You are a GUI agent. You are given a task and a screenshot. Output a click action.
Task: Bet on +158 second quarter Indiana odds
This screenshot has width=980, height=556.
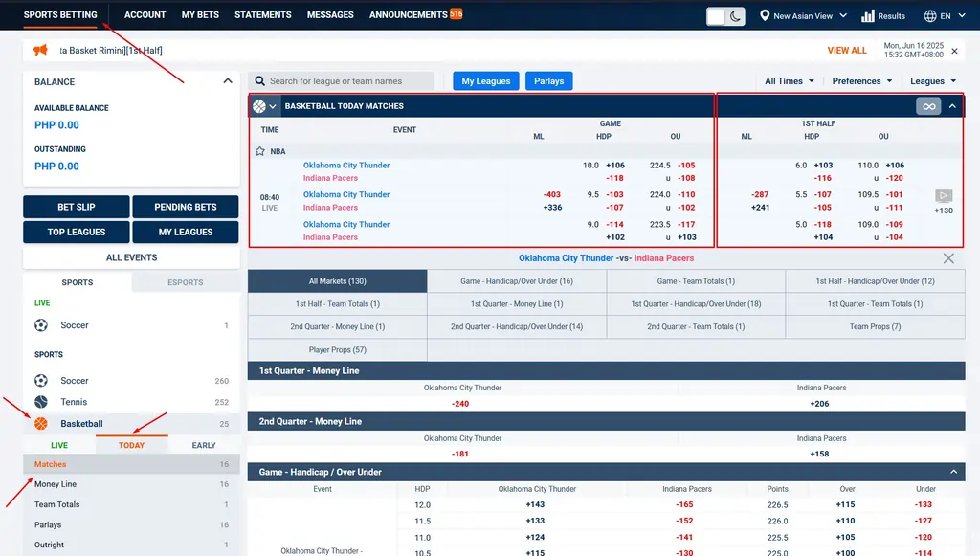click(819, 455)
